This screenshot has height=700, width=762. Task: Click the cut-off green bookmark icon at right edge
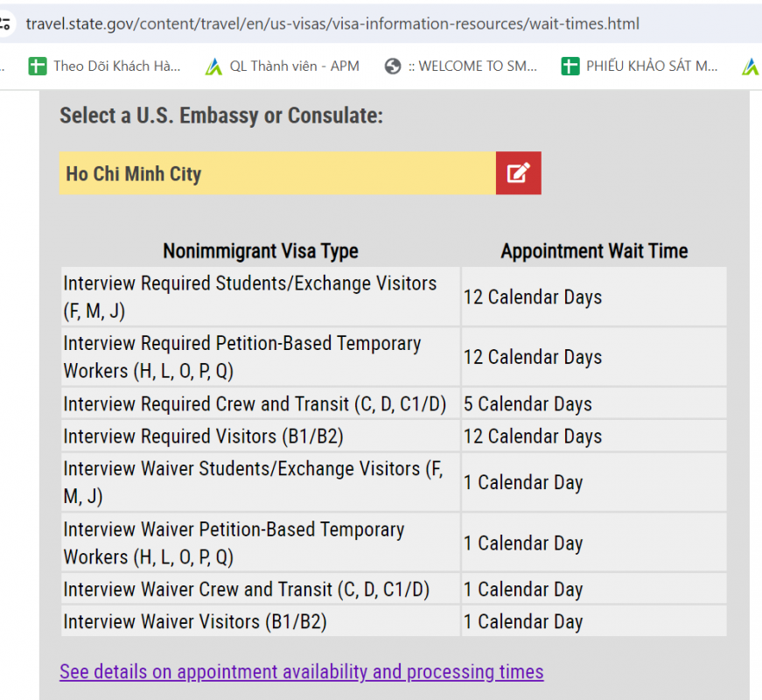[x=752, y=66]
